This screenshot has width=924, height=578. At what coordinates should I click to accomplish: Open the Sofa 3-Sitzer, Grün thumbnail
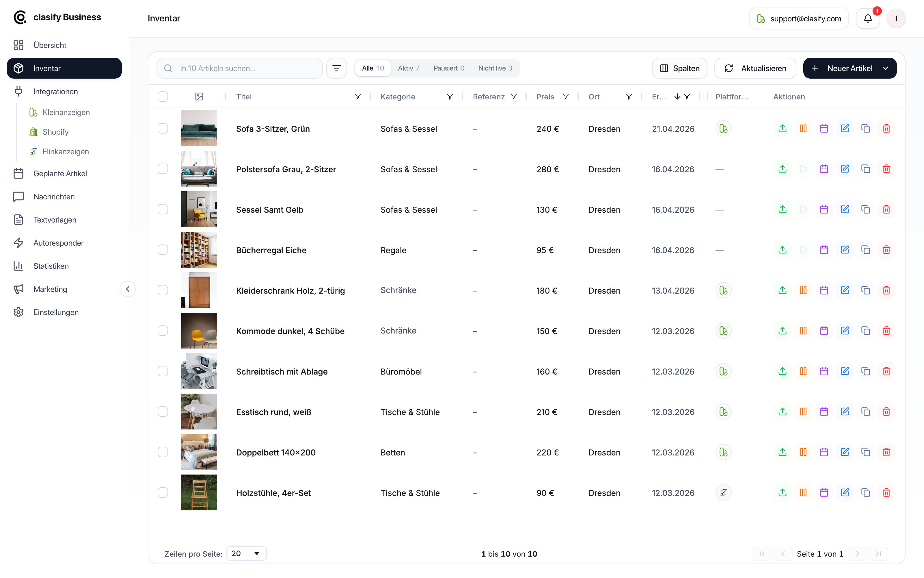(x=199, y=128)
